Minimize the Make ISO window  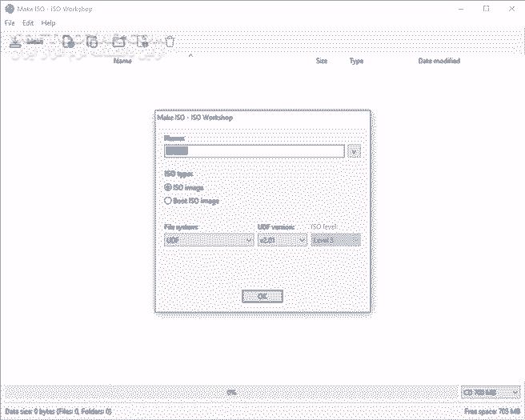coord(461,9)
